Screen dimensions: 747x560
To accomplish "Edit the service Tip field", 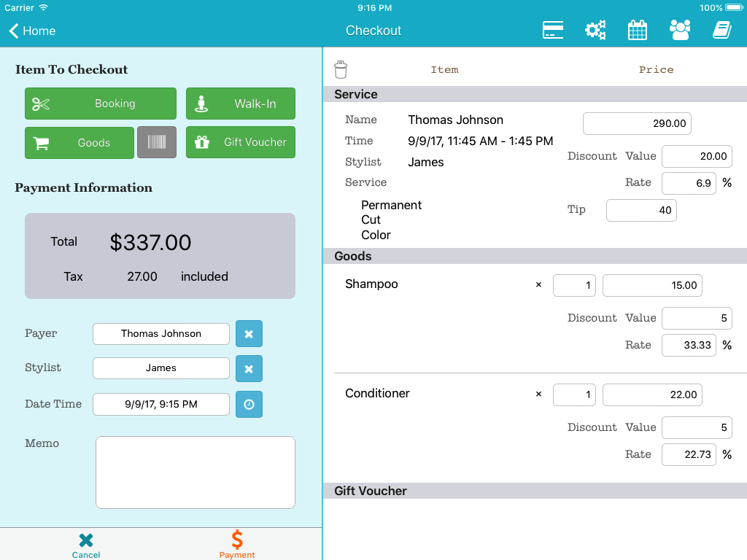I will (641, 210).
